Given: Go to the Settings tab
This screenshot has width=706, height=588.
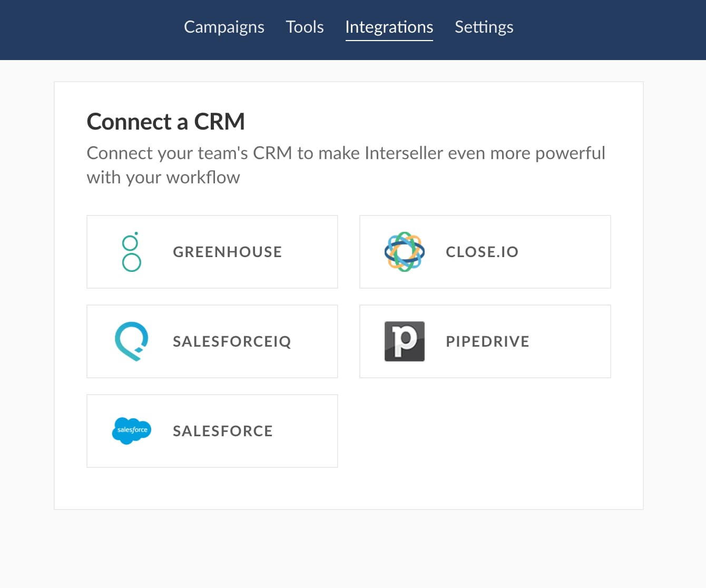Looking at the screenshot, I should click(x=484, y=27).
